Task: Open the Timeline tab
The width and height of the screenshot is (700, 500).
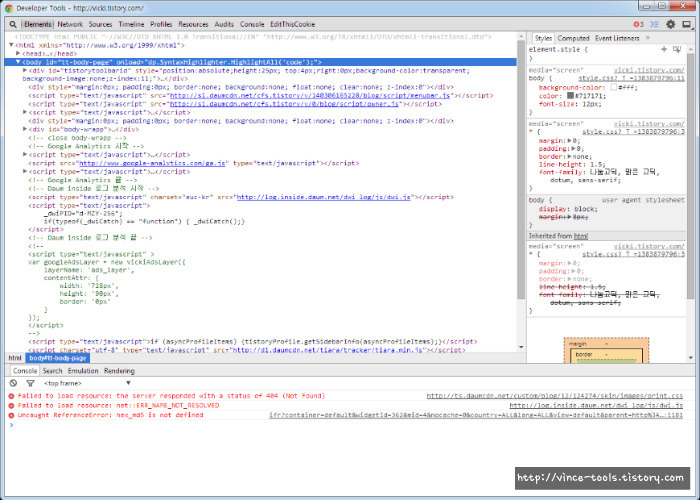Action: click(131, 25)
